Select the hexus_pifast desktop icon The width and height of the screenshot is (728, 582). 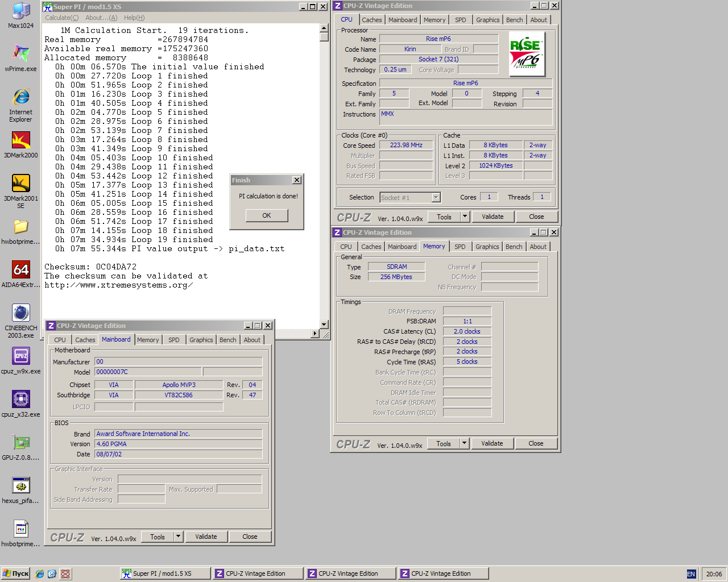tap(21, 490)
